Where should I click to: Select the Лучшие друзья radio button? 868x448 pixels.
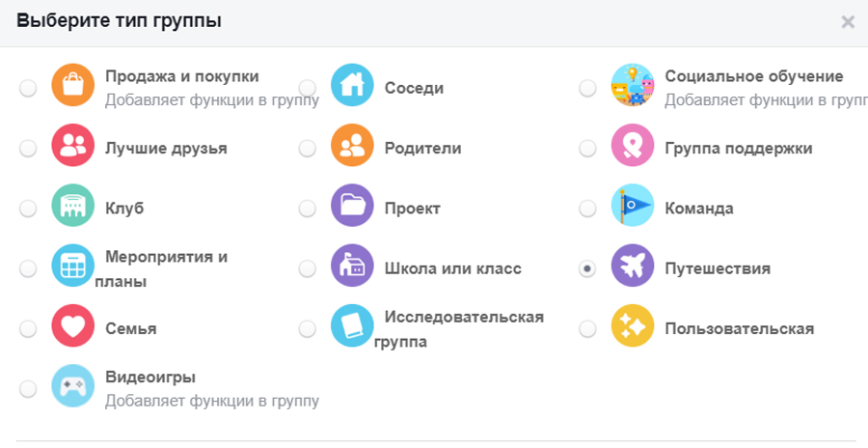28,149
